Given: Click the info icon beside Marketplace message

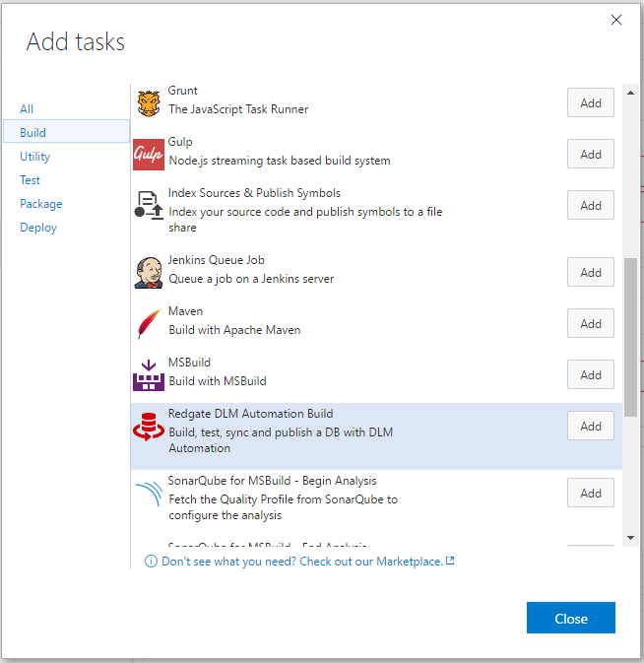Looking at the screenshot, I should coord(151,562).
